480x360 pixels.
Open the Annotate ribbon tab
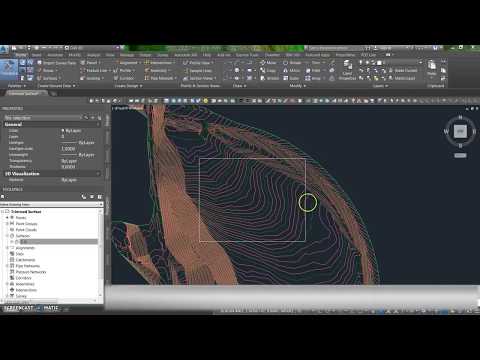pos(55,55)
